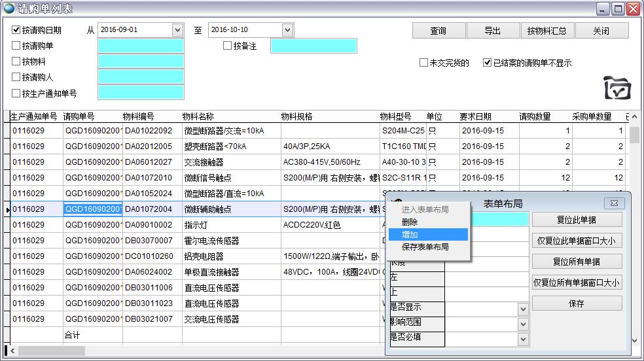
Task: Click the 按物料汇总 button
Action: (547, 31)
